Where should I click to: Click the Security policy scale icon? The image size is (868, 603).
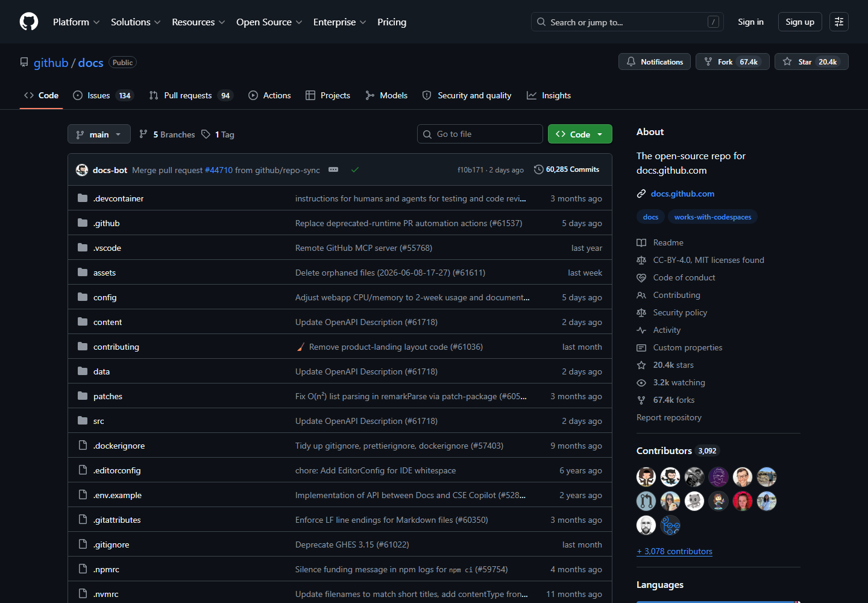[641, 312]
